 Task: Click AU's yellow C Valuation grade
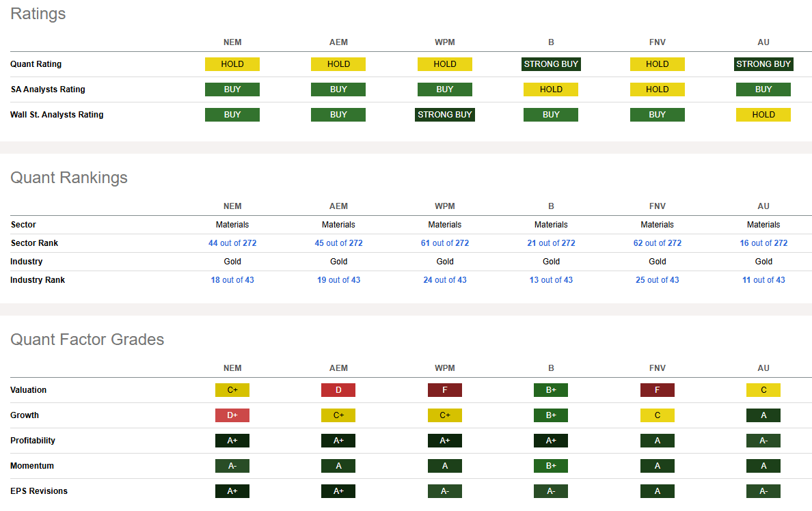tap(763, 390)
